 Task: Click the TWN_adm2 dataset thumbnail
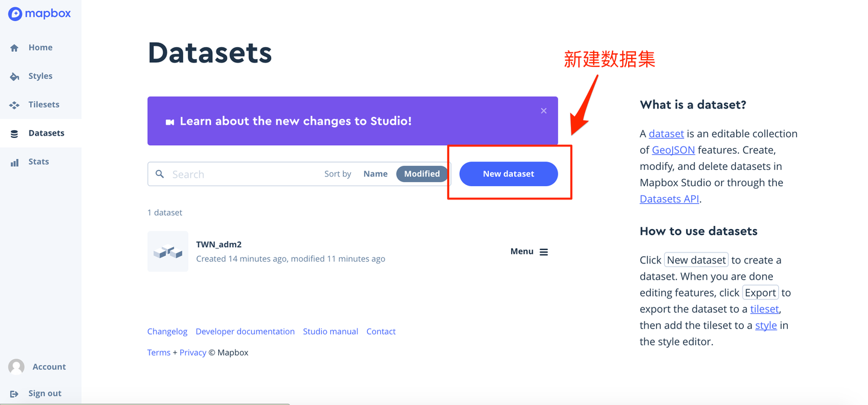(168, 251)
